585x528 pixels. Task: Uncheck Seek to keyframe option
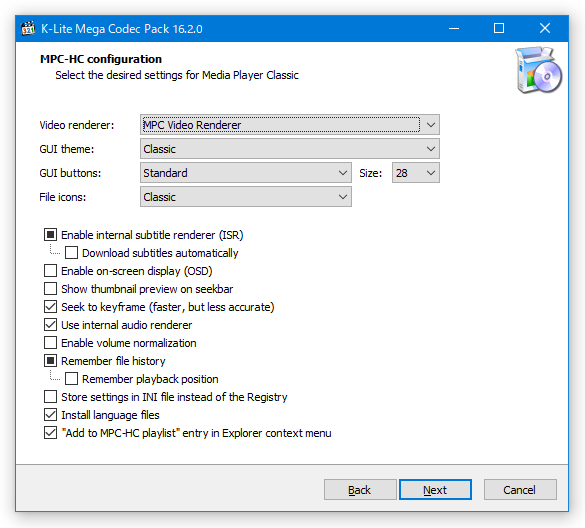click(50, 307)
